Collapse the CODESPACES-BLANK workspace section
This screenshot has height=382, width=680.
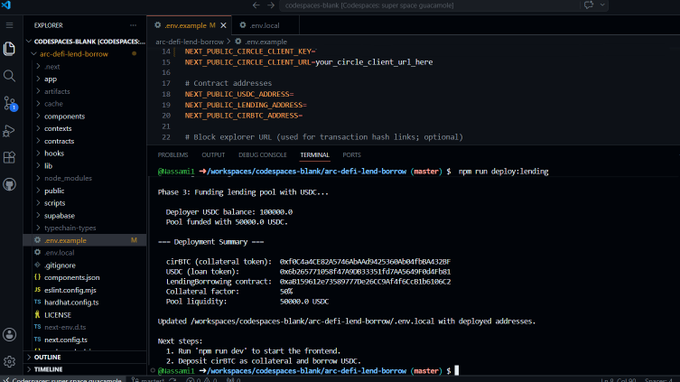[85, 42]
